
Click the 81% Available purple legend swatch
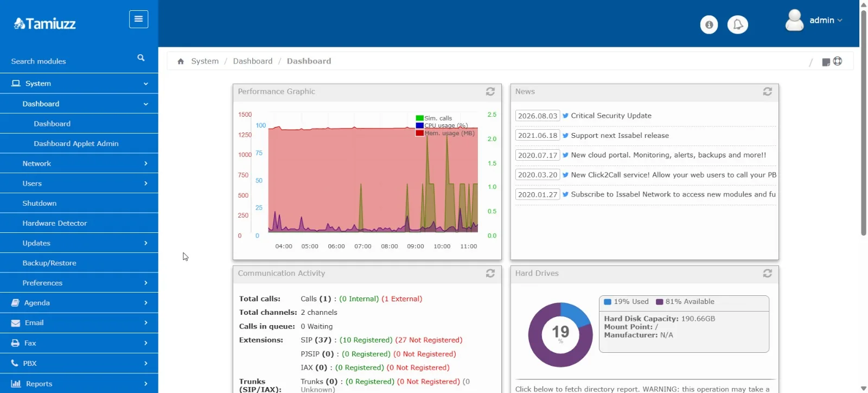pos(660,302)
